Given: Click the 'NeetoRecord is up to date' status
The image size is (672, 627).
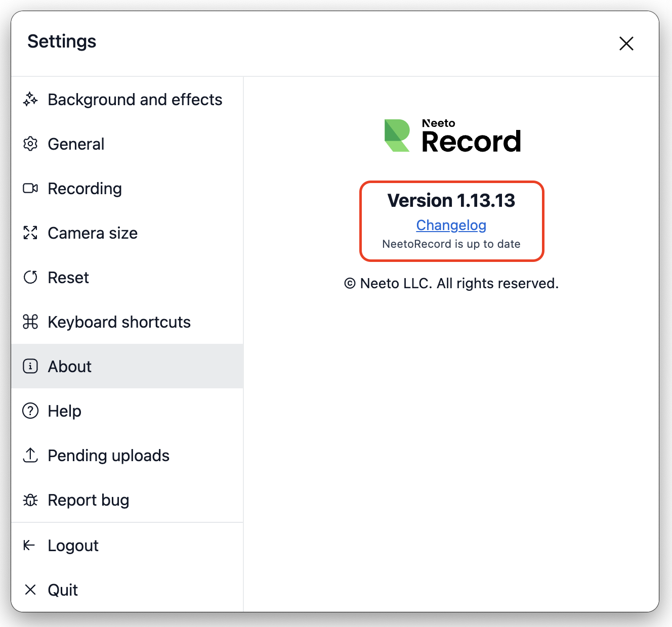Looking at the screenshot, I should pos(451,244).
